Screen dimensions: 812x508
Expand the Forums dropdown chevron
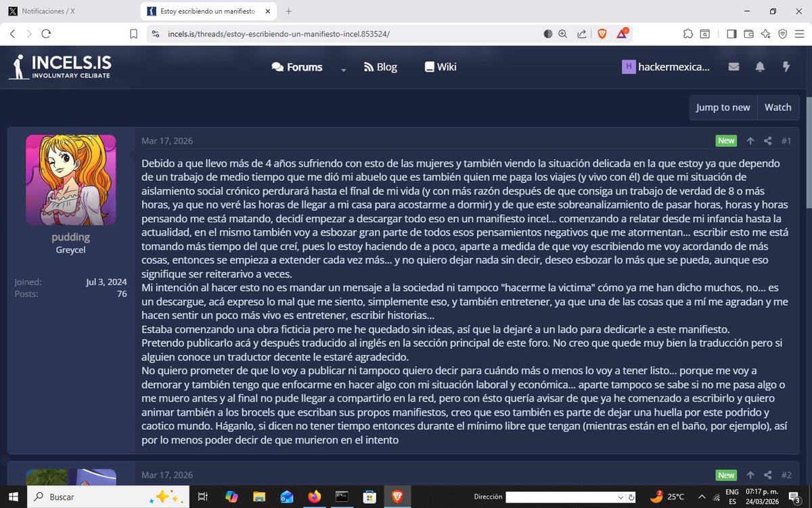click(x=344, y=70)
